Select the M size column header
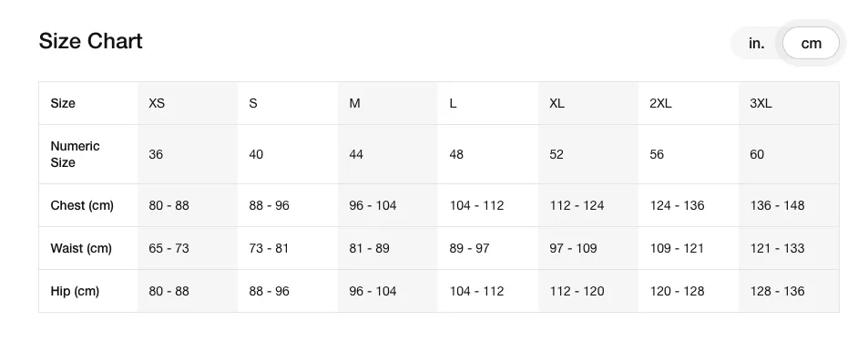 pos(388,103)
